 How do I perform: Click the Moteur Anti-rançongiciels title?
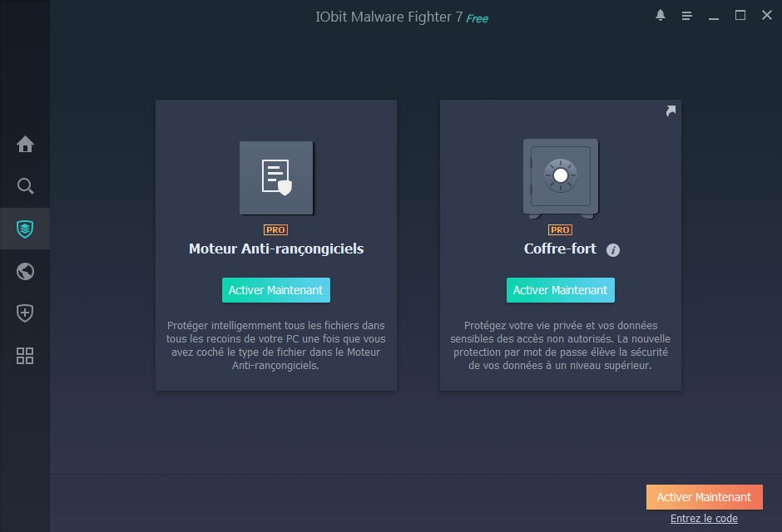(x=276, y=249)
